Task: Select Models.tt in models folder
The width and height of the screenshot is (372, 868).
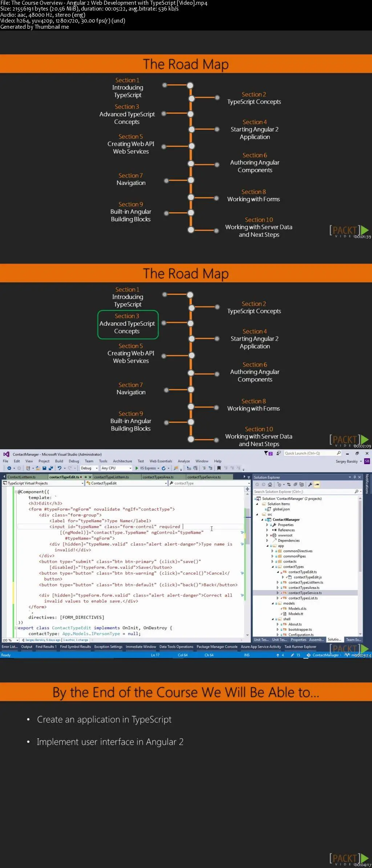Action: pyautogui.click(x=295, y=614)
